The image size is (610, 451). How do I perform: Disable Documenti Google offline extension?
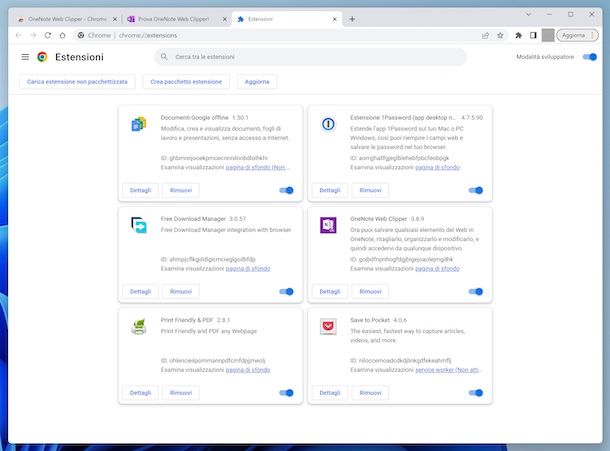tap(286, 190)
